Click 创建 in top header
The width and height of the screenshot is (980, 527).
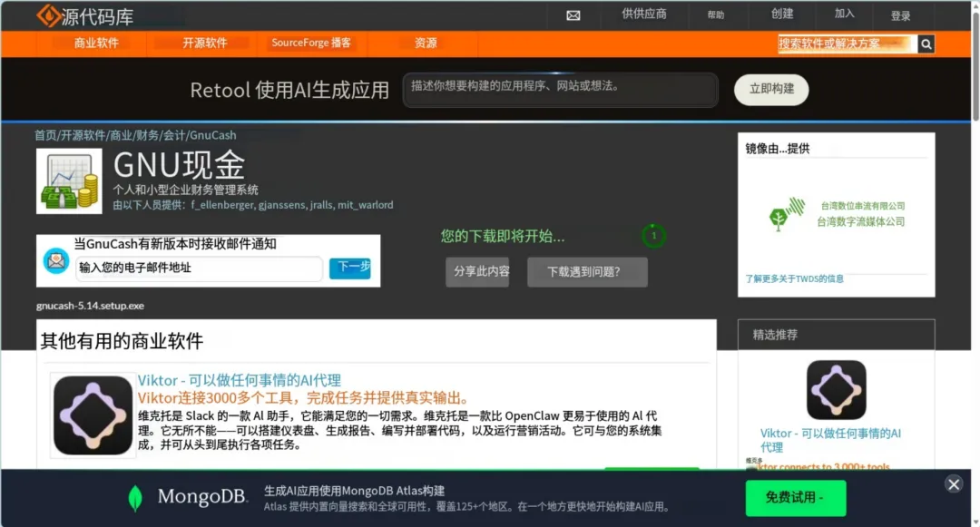click(x=782, y=14)
